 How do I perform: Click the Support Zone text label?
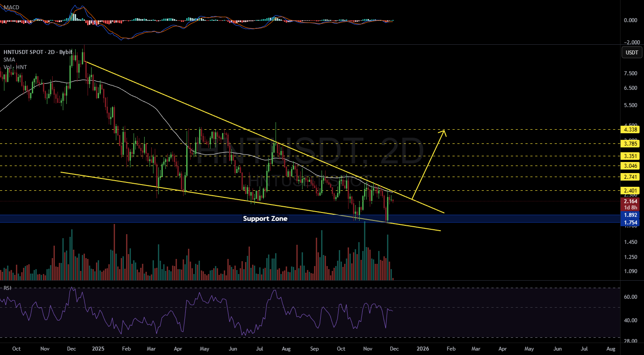point(265,219)
